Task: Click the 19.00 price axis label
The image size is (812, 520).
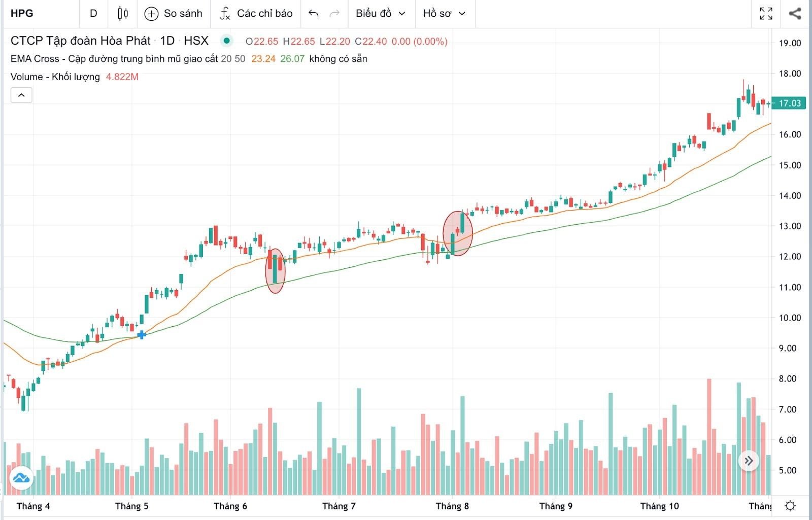Action: click(x=790, y=43)
